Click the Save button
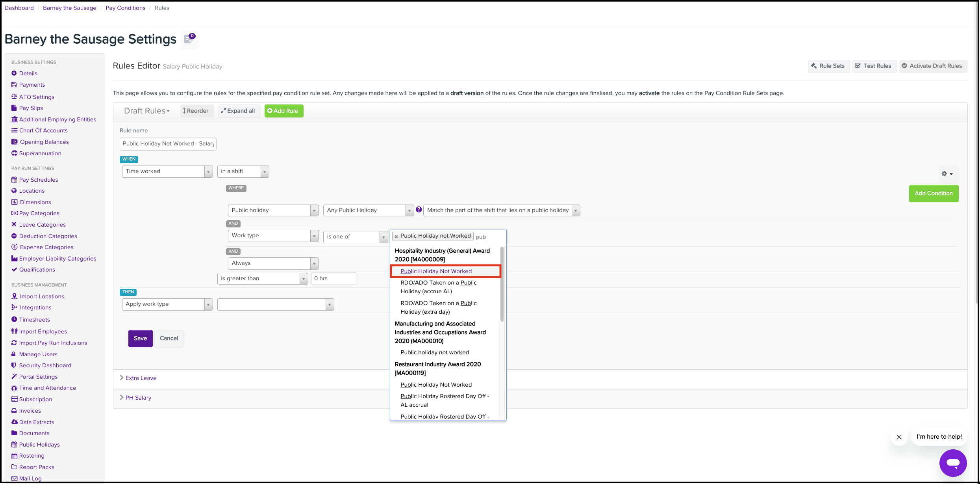Screen dimensions: 980x484 (x=140, y=338)
